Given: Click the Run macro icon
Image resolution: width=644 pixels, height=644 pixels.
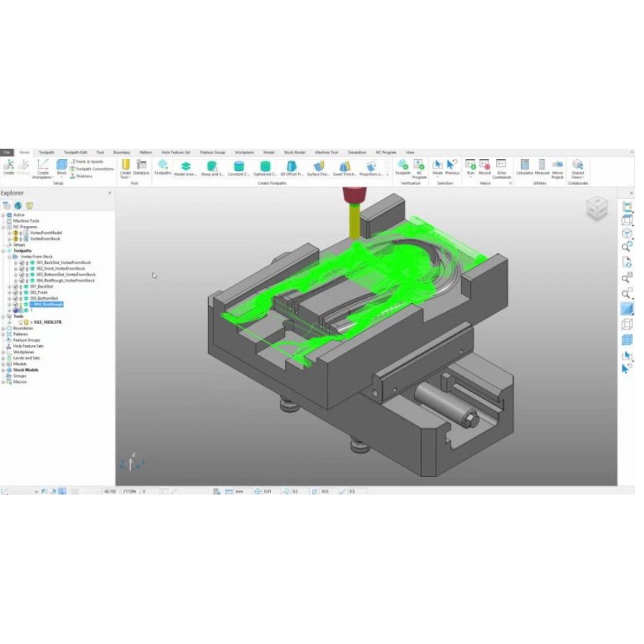Looking at the screenshot, I should pos(470,166).
